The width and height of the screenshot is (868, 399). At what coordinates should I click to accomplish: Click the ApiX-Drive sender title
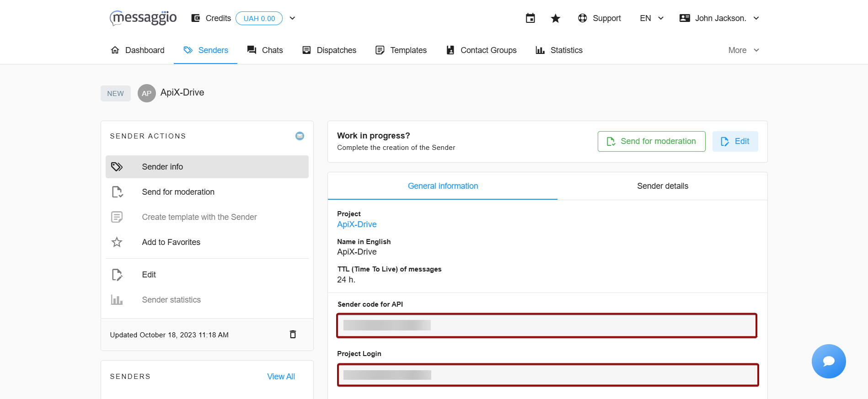(182, 92)
